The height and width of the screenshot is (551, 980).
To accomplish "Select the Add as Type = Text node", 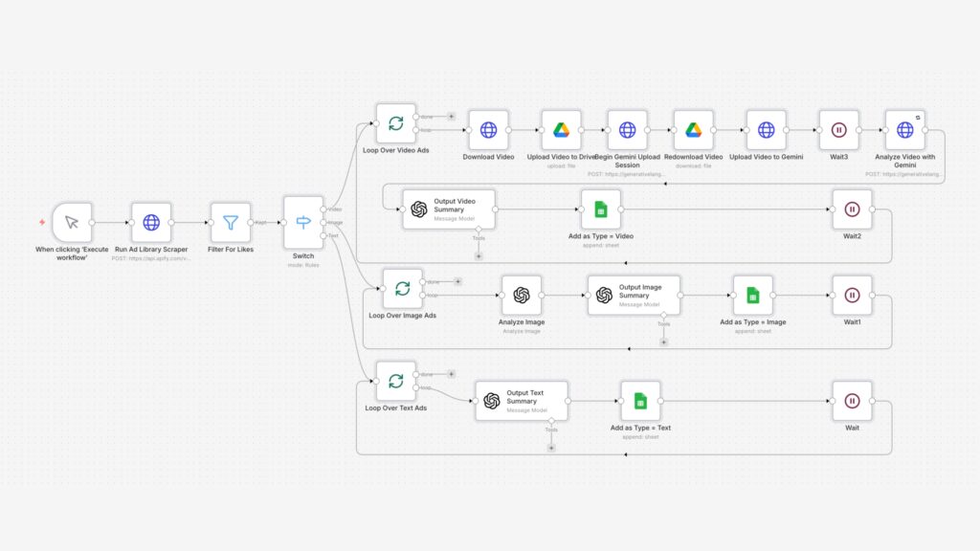I will 640,401.
